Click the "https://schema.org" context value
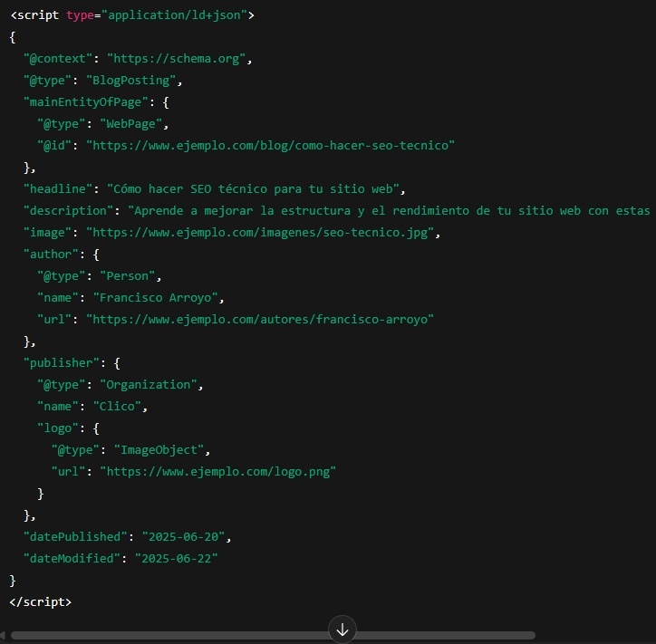Image resolution: width=656 pixels, height=644 pixels. pyautogui.click(x=176, y=59)
